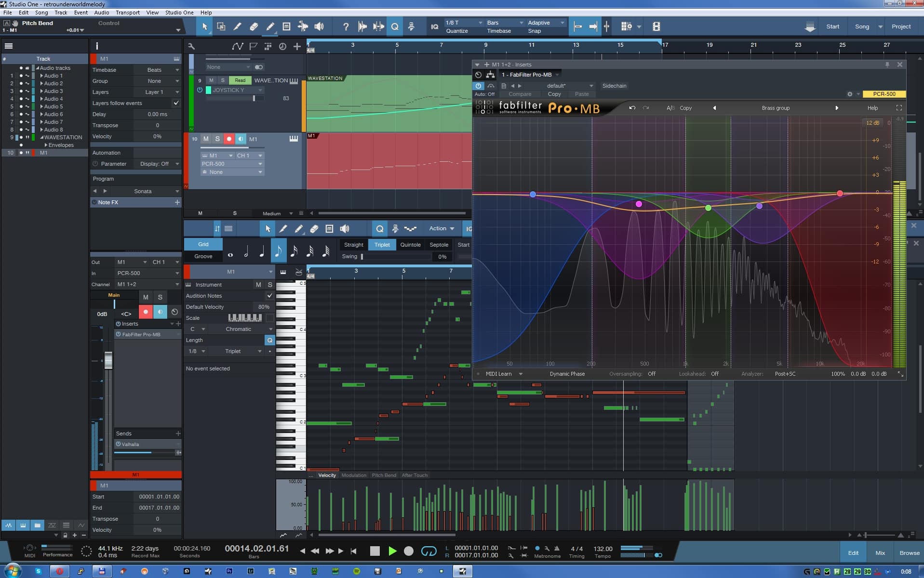Open the Sonata program dropdown

pos(143,191)
